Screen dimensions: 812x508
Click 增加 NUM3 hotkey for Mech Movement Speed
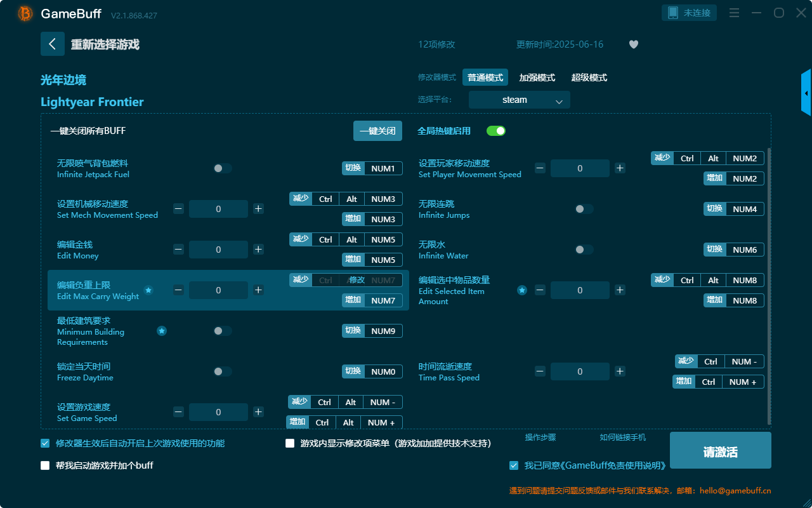tap(372, 219)
